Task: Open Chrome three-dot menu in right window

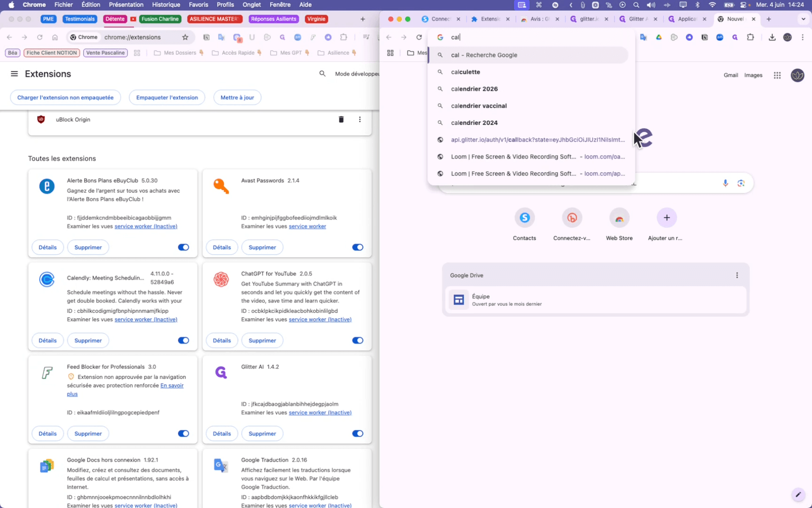Action: pos(803,37)
